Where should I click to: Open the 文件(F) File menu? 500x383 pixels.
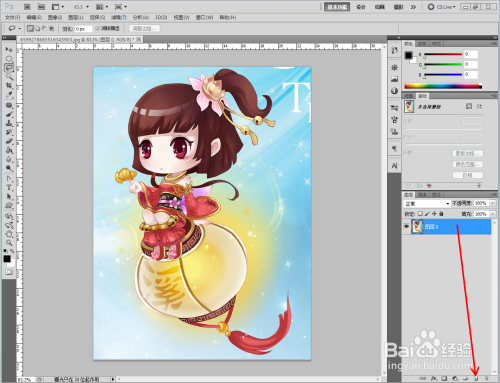pos(13,17)
